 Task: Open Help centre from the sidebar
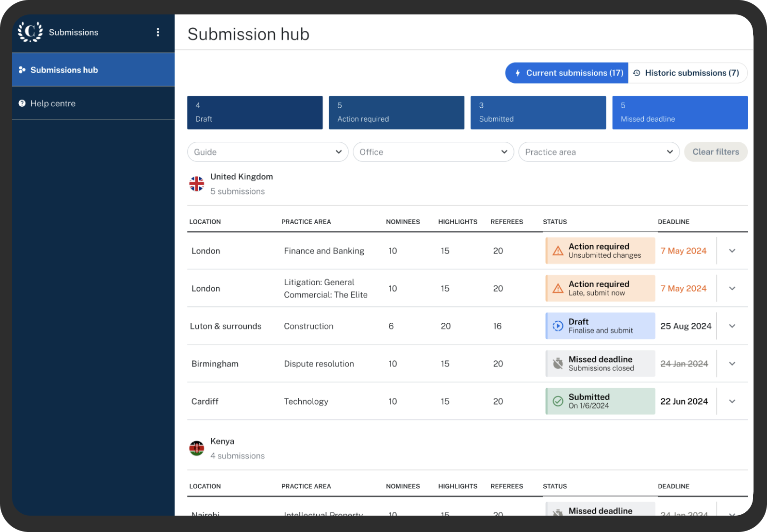93,103
